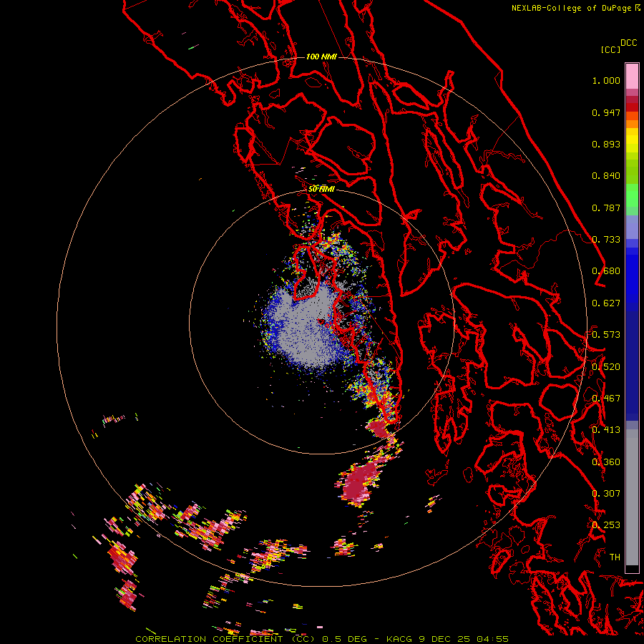Viewport: 644px width, 644px height.
Task: Click the 0.573 legend value
Action: click(606, 335)
